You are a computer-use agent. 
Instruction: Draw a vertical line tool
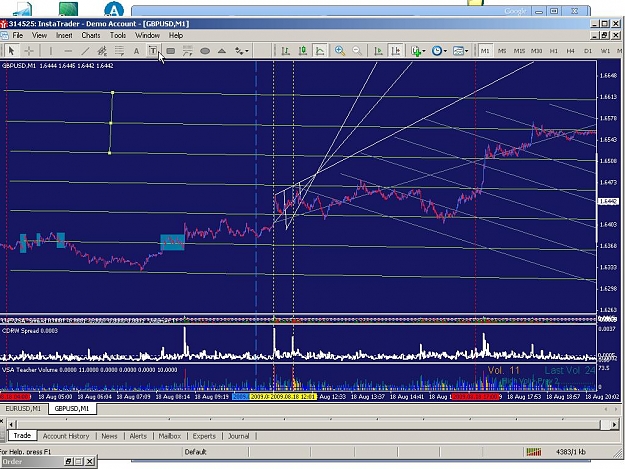(51, 51)
